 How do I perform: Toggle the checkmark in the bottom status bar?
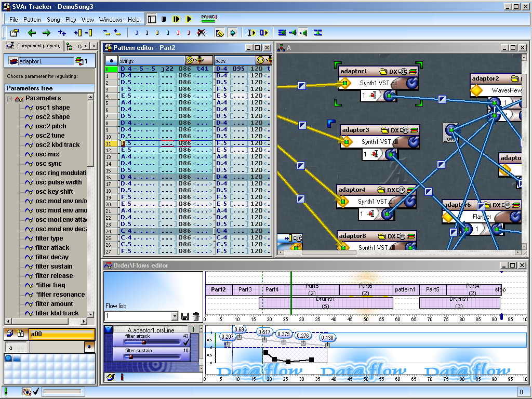pyautogui.click(x=36, y=392)
